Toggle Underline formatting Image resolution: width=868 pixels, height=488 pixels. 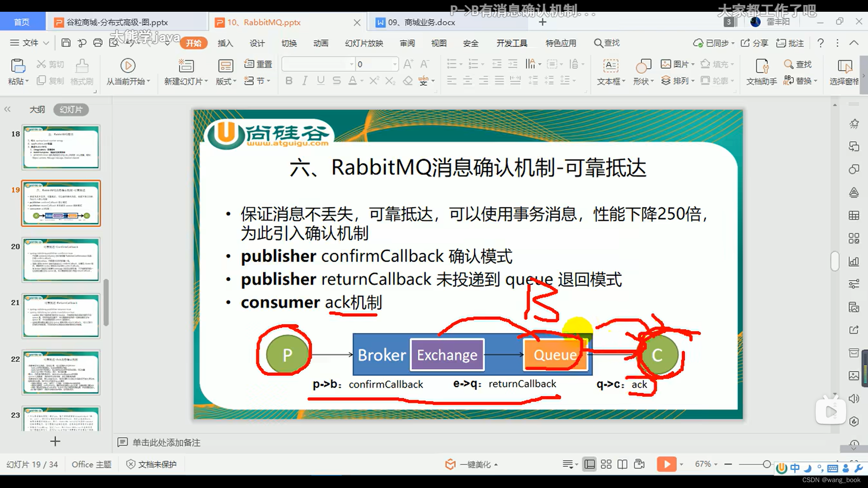coord(321,81)
